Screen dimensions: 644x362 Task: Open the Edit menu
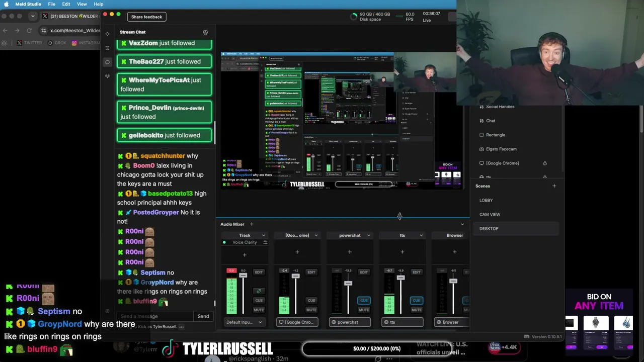pyautogui.click(x=66, y=4)
